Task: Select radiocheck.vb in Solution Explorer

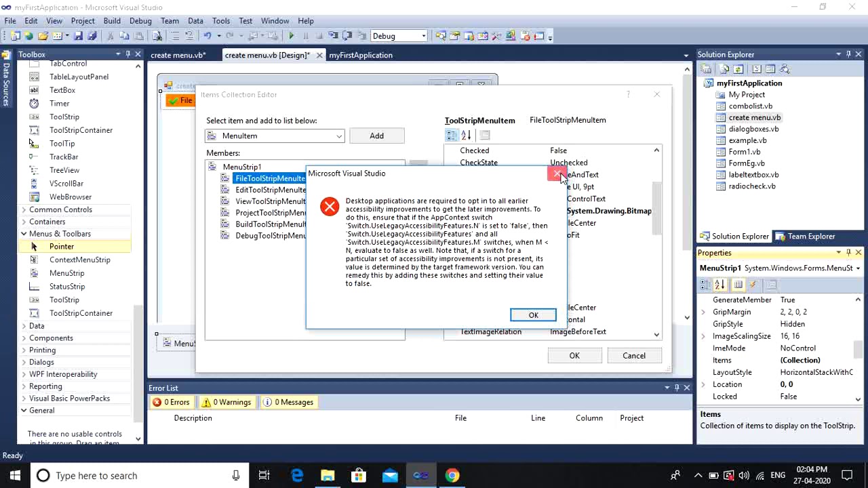Action: [x=751, y=186]
